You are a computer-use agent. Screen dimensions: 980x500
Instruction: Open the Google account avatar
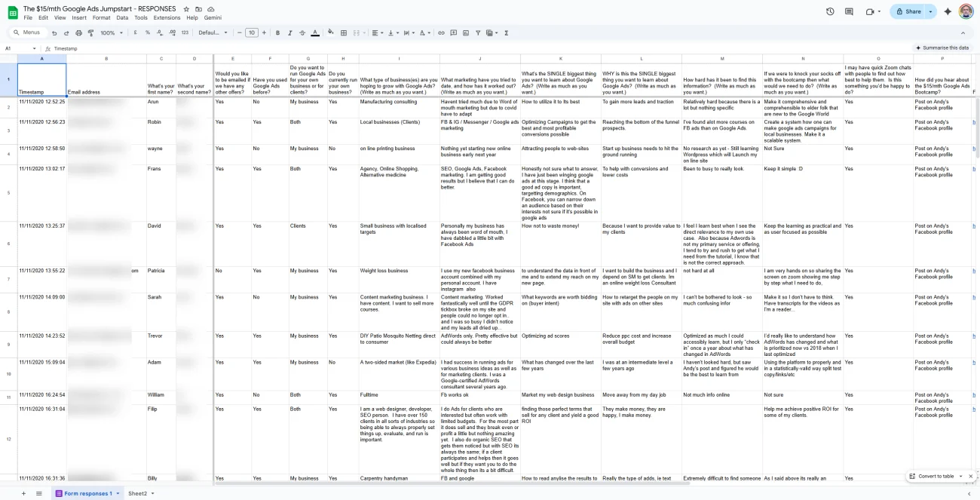[x=966, y=11]
